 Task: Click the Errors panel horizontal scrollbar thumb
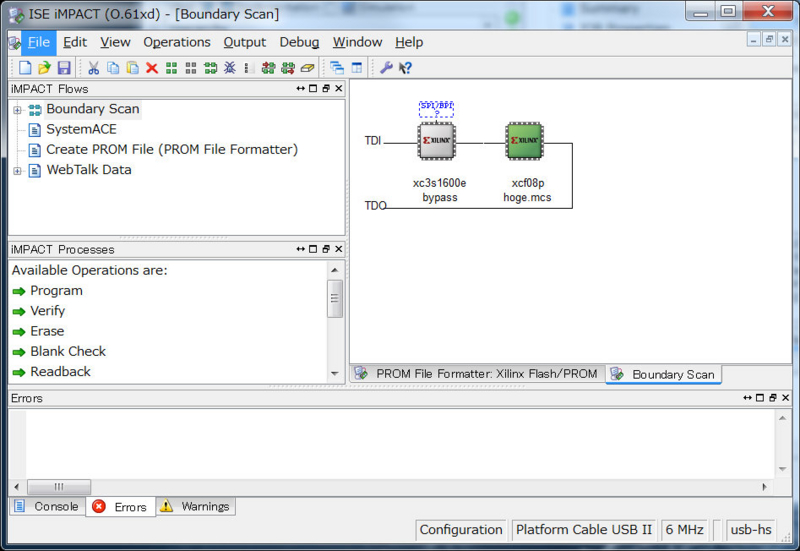pyautogui.click(x=59, y=487)
